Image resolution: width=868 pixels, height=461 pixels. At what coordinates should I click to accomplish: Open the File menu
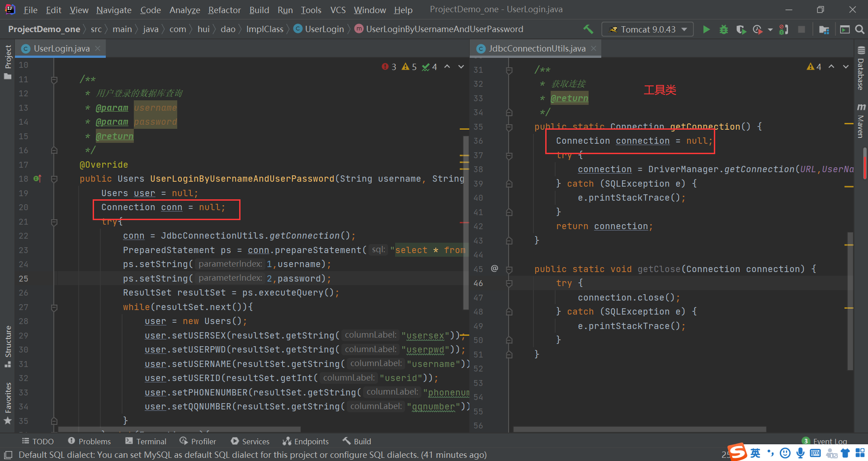coord(30,10)
